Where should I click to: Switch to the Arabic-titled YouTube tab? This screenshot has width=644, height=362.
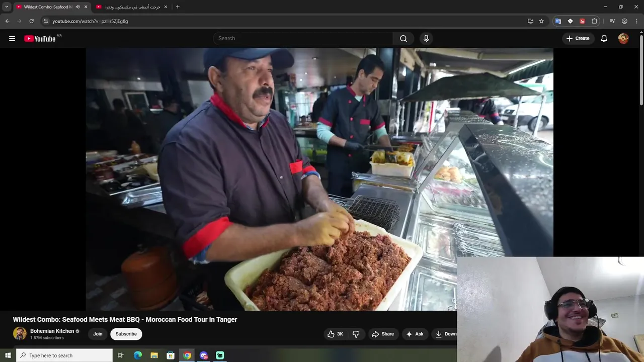click(x=131, y=7)
